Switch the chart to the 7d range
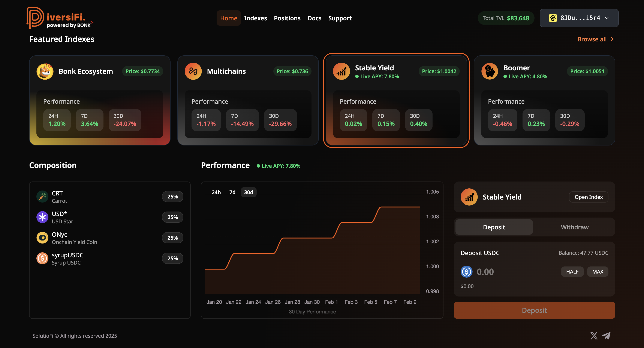The width and height of the screenshot is (644, 348). coord(232,192)
